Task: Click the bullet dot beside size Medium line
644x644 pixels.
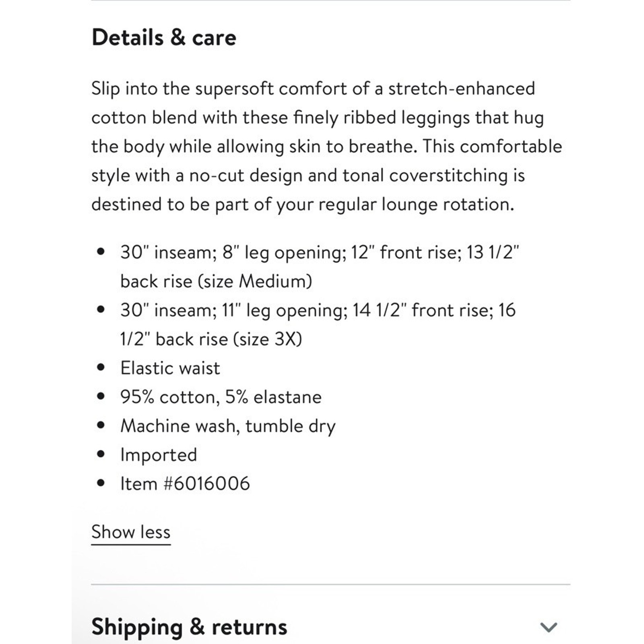Action: [101, 252]
